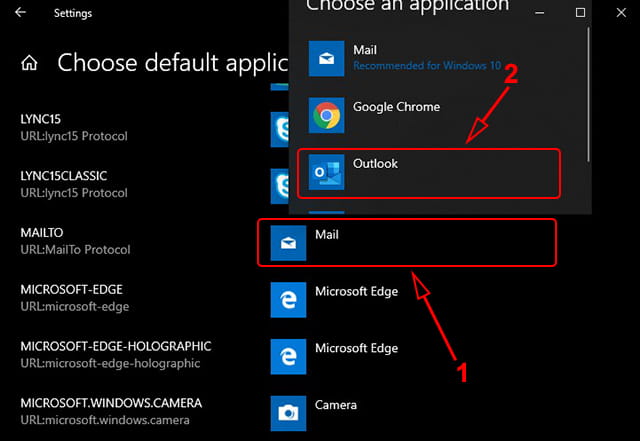Select the Google Chrome icon in the popup
This screenshot has width=640, height=441.
tap(326, 115)
